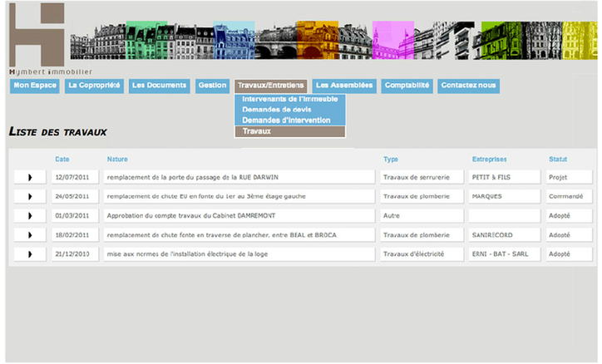Image resolution: width=602 pixels, height=364 pixels.
Task: Expand the 24/05/2011 row arrow
Action: (x=30, y=196)
